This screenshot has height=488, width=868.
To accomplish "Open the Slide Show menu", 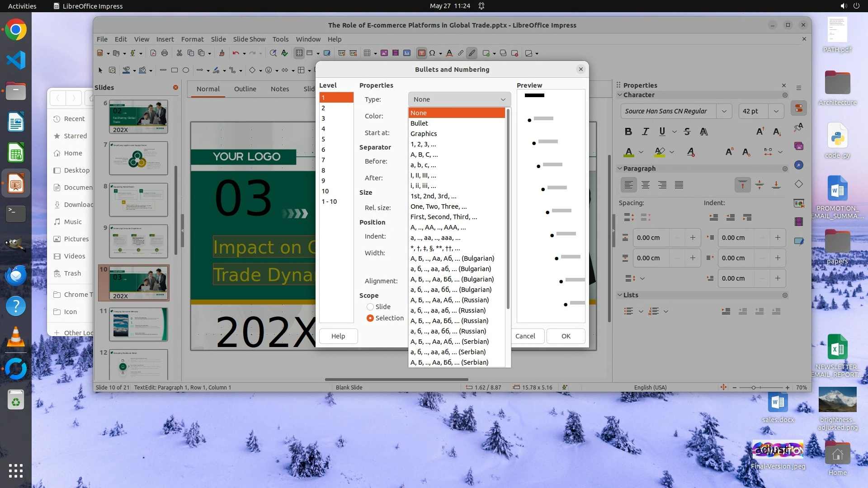I will pyautogui.click(x=249, y=39).
